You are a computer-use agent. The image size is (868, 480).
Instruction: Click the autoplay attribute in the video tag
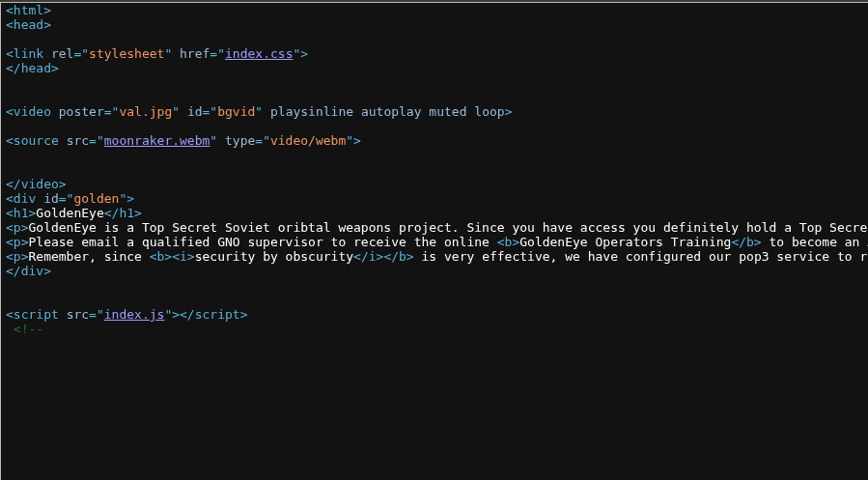coord(391,112)
